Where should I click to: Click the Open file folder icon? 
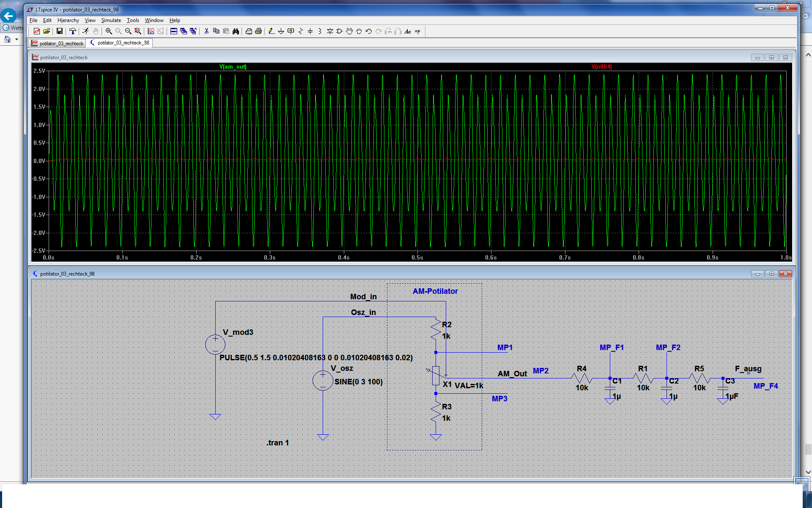pyautogui.click(x=47, y=31)
